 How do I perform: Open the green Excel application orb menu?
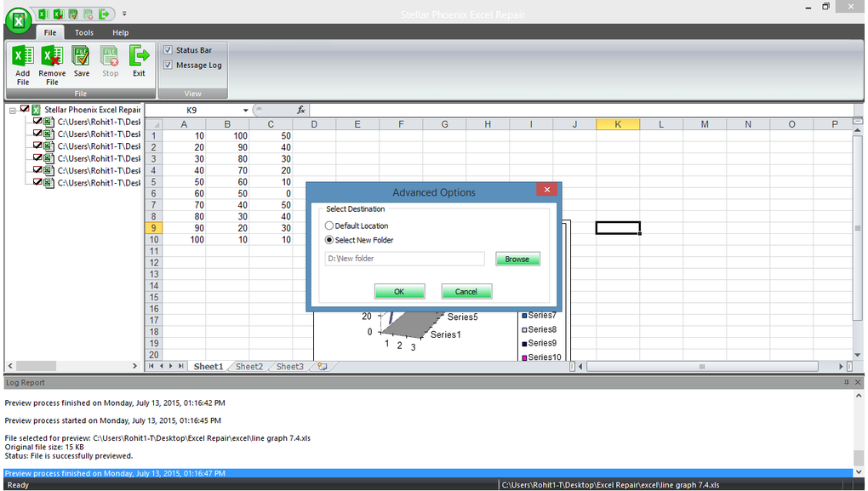pyautogui.click(x=18, y=21)
